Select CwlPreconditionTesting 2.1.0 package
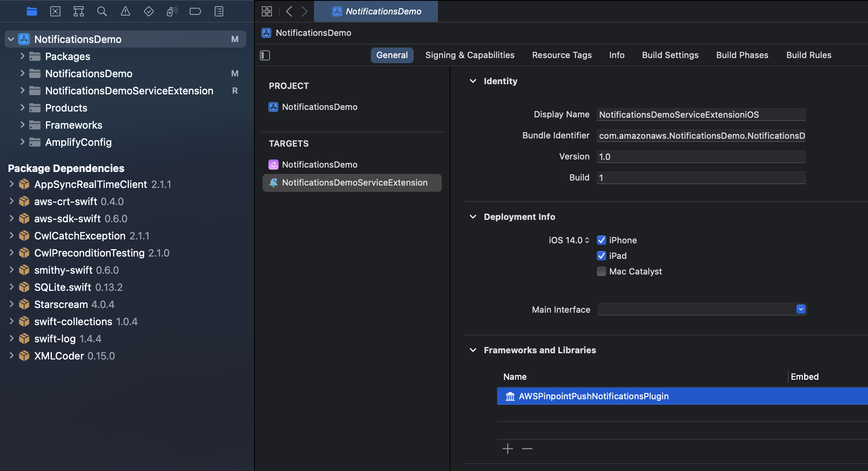Viewport: 868px width, 471px height. (x=102, y=253)
